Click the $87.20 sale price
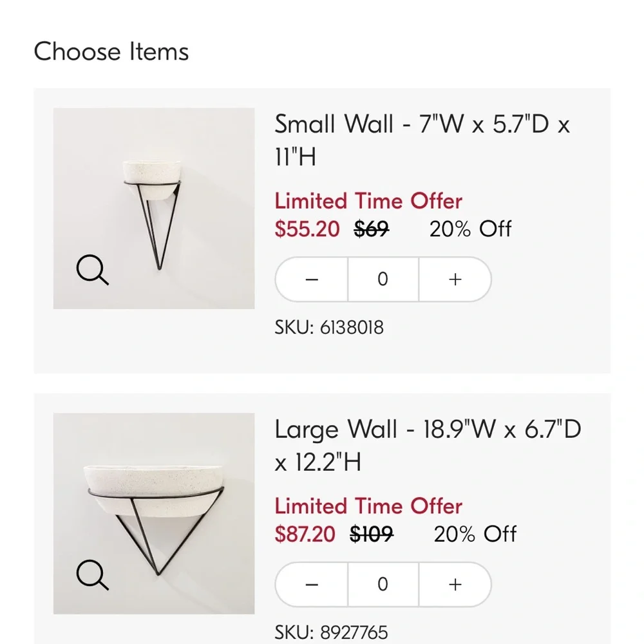 click(x=305, y=534)
